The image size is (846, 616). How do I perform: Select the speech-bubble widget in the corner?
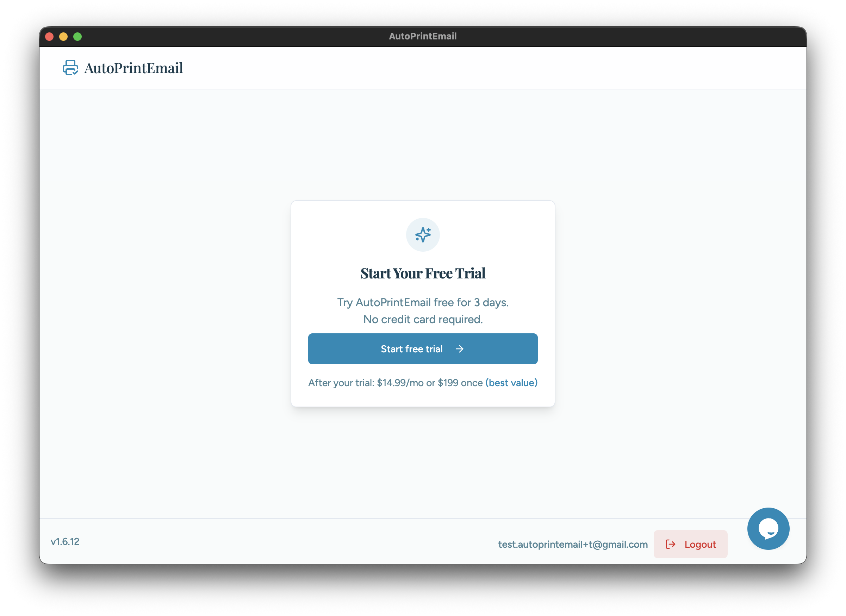(768, 528)
